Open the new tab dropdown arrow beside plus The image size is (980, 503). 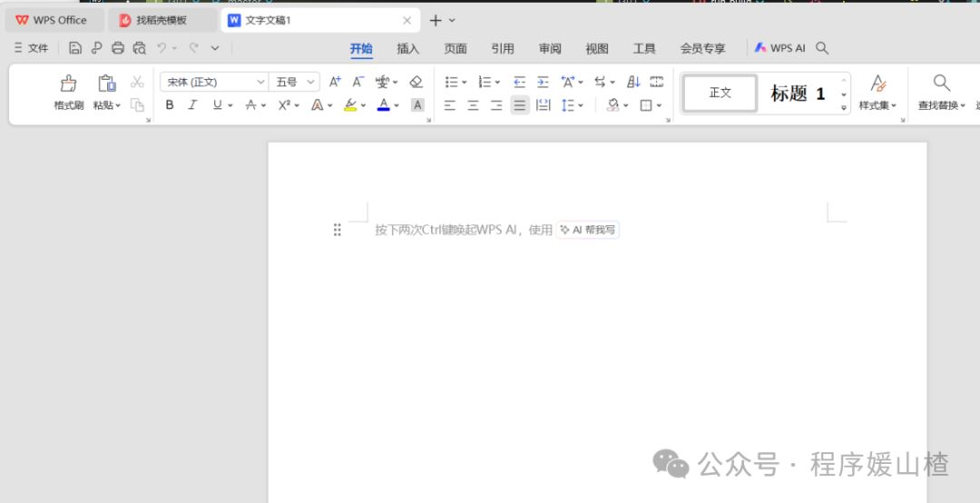tap(452, 21)
